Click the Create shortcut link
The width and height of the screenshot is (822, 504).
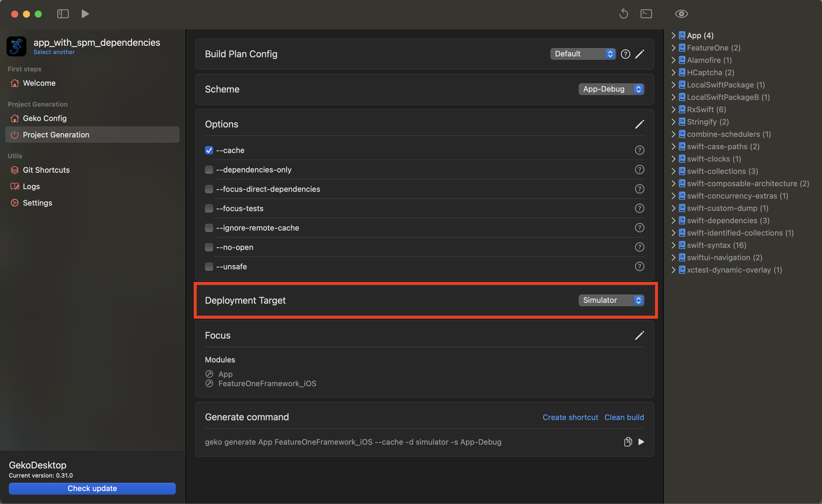coord(570,417)
